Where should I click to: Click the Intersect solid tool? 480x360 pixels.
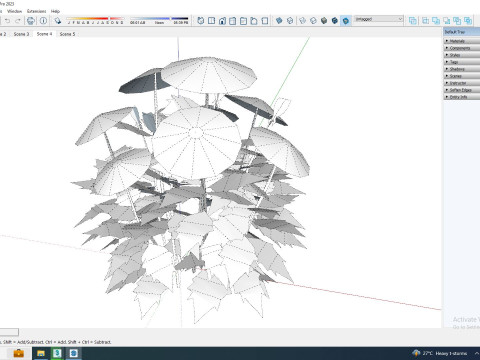point(425,21)
